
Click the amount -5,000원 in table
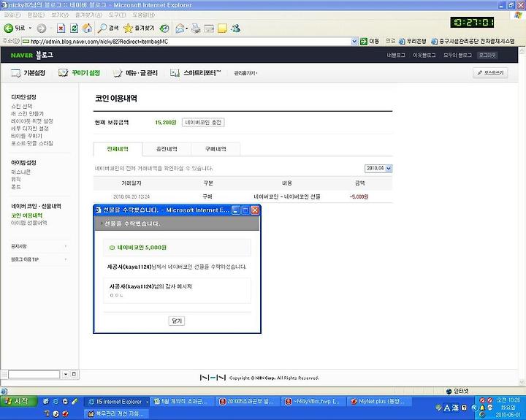[x=359, y=196]
